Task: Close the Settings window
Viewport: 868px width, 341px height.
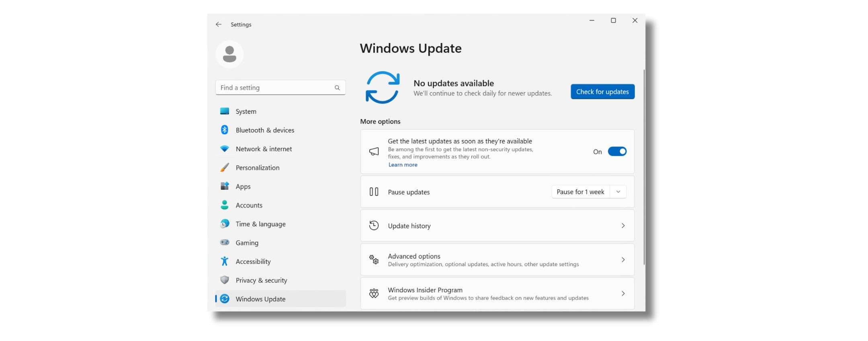Action: tap(635, 21)
